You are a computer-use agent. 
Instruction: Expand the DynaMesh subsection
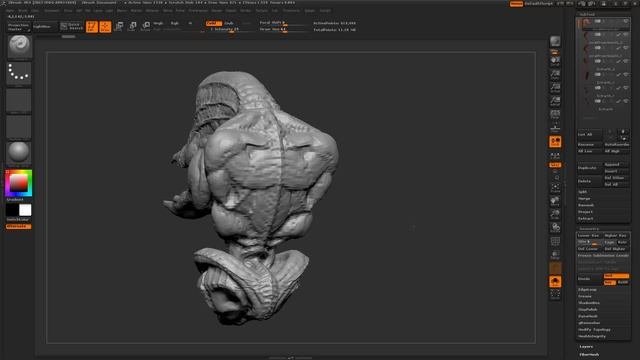[x=588, y=316]
